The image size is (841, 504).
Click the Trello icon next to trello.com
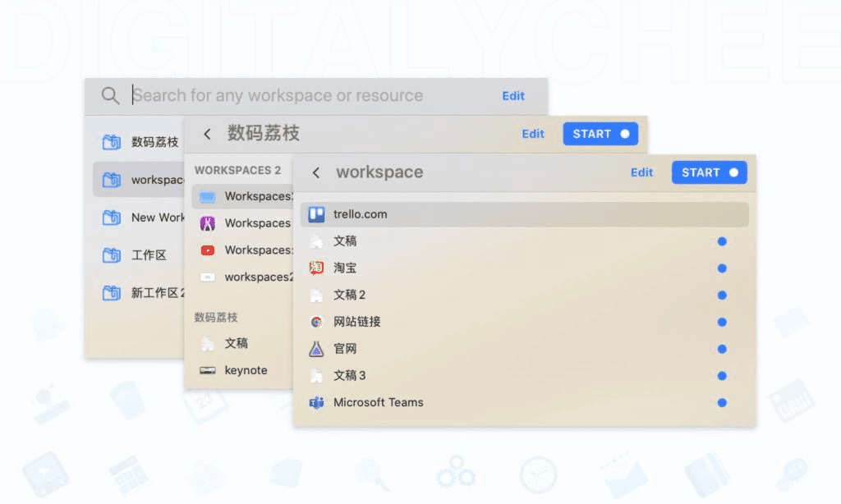point(315,213)
